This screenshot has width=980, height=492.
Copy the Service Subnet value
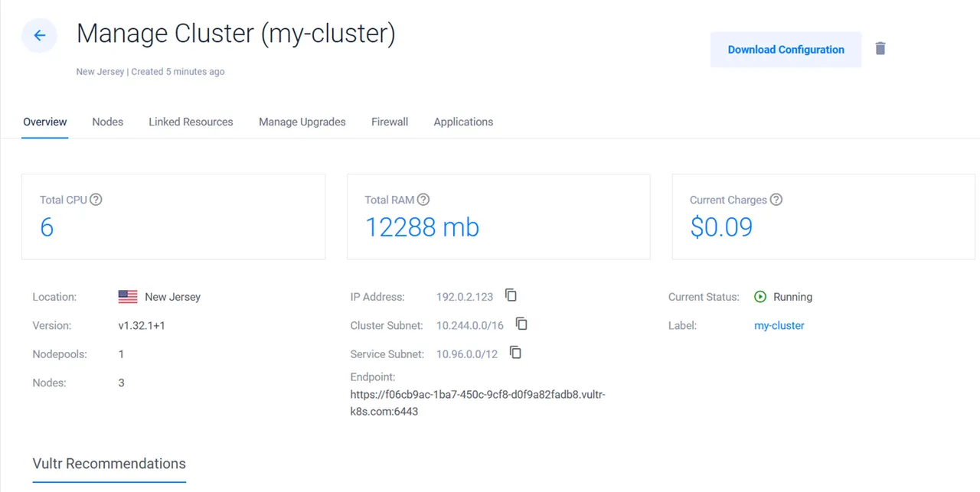tap(515, 353)
